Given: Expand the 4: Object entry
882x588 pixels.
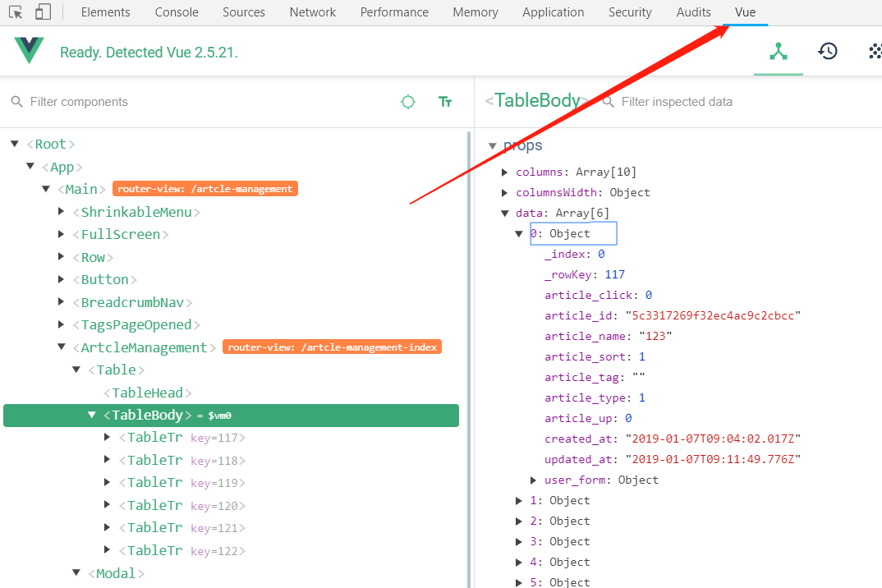Looking at the screenshot, I should pos(519,562).
